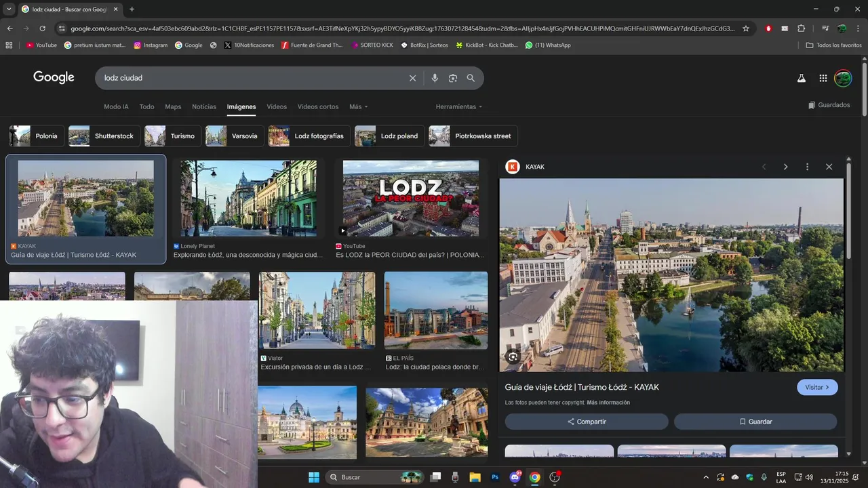
Task: Filter images by the Shutterstock chip
Action: 104,136
